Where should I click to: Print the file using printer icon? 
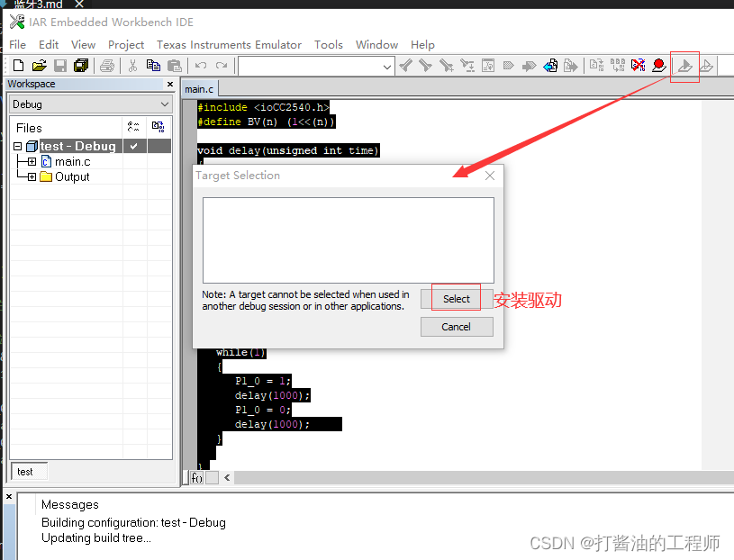(107, 66)
